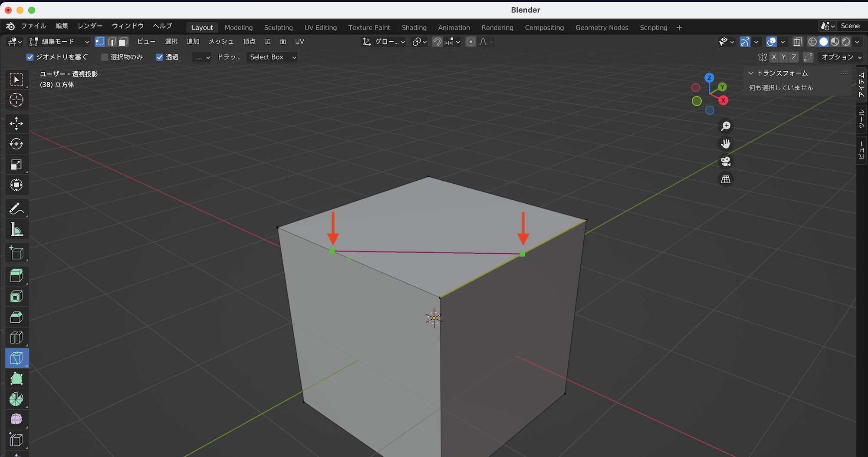Expand the オプション dropdown
The image size is (868, 457).
[x=841, y=57]
